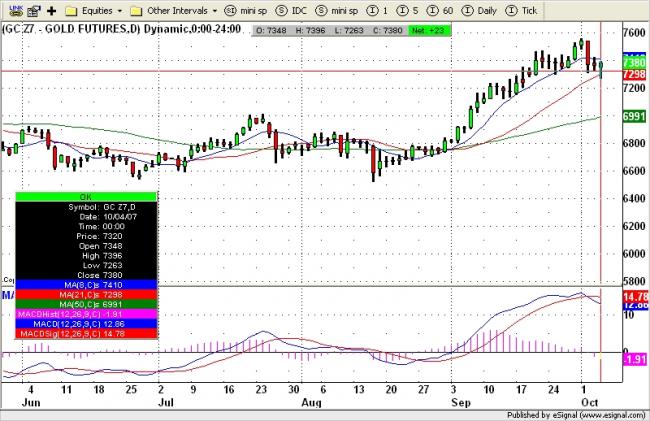650x421 pixels.
Task: Expand the Other Intervals dropdown arrow
Action: (215, 11)
